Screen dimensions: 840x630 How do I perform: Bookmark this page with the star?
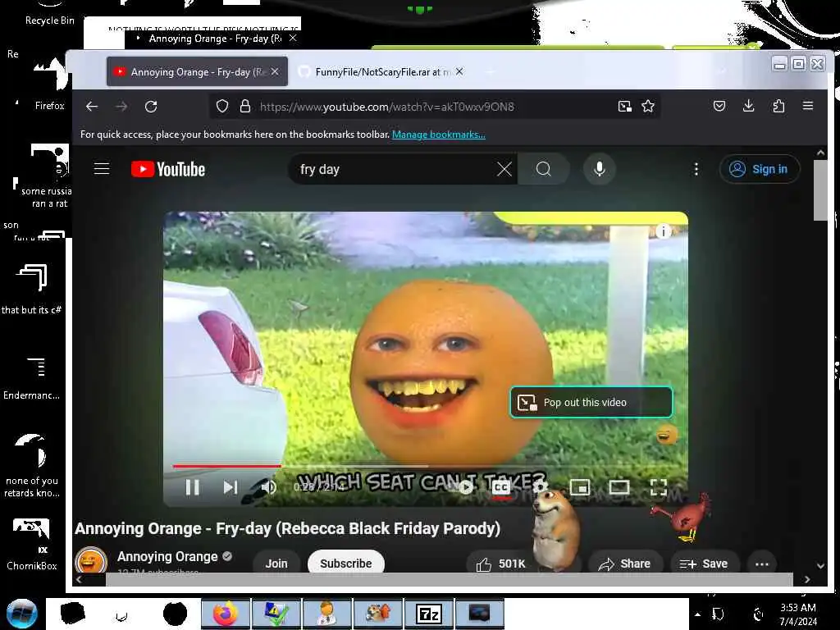tap(648, 107)
